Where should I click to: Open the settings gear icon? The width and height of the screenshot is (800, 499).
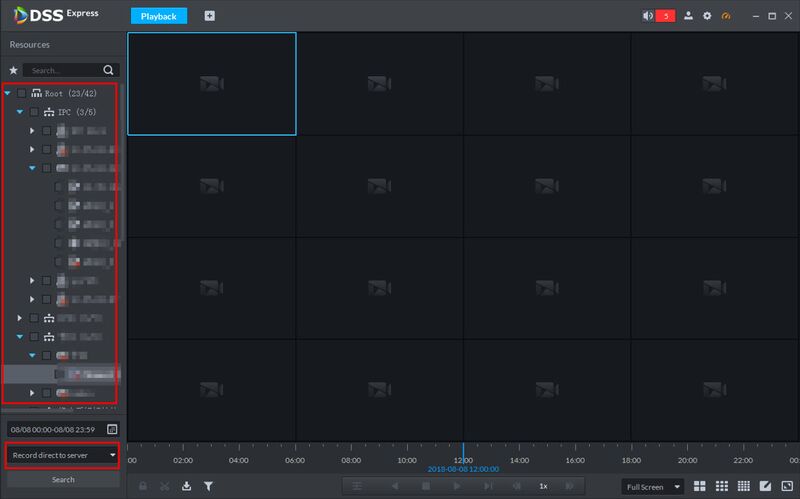point(707,16)
